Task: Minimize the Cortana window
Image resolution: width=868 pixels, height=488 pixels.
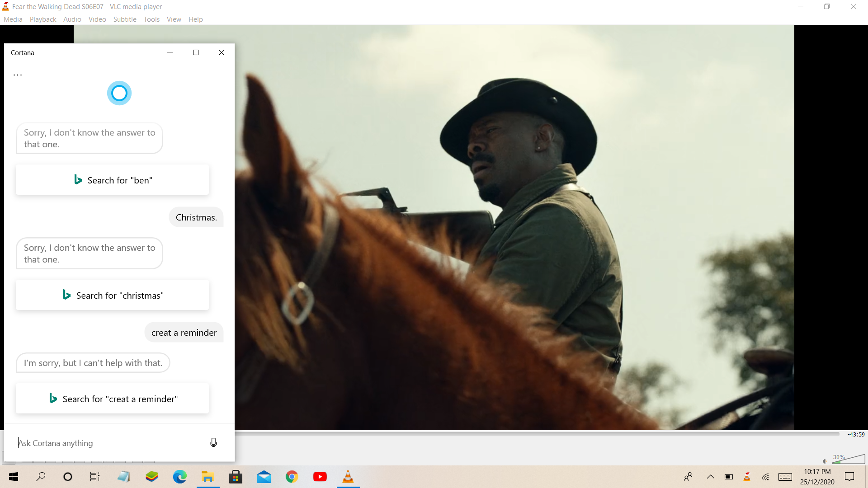Action: 170,52
